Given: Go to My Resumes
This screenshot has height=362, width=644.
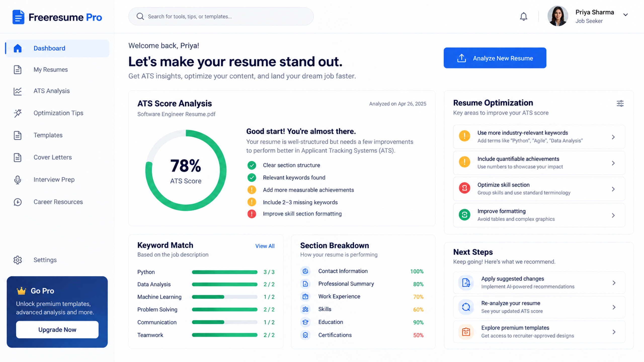Looking at the screenshot, I should point(57,70).
